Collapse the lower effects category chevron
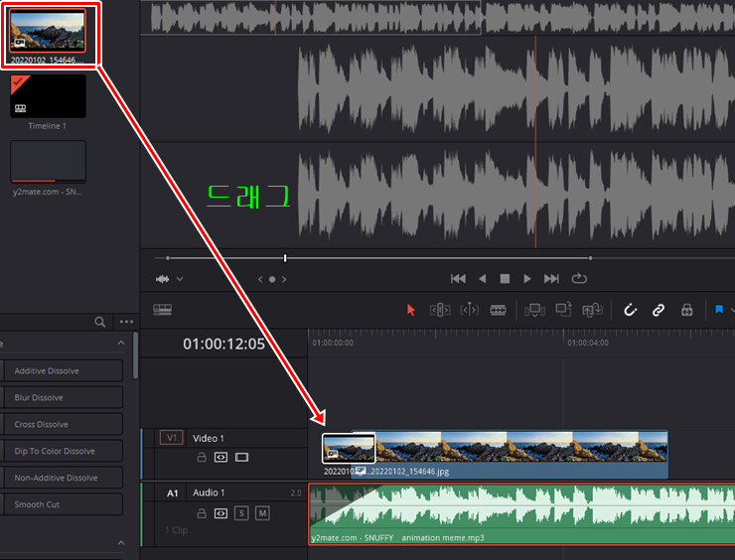Image resolution: width=735 pixels, height=560 pixels. (x=121, y=543)
